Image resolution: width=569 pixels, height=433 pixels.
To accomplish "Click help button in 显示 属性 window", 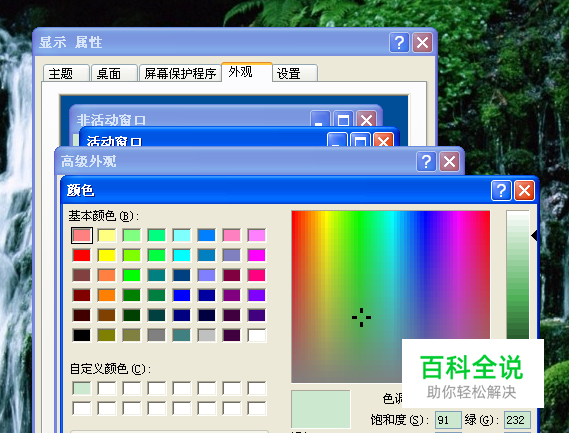I will pyautogui.click(x=399, y=42).
